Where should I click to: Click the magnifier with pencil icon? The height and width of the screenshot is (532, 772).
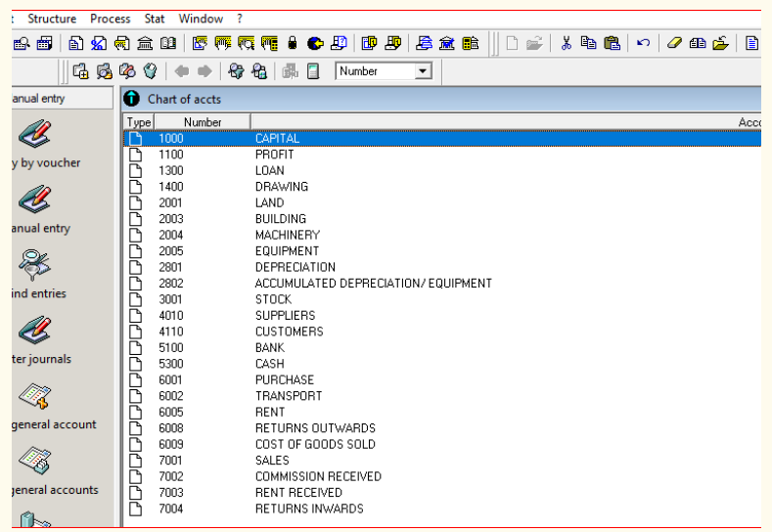(127, 71)
